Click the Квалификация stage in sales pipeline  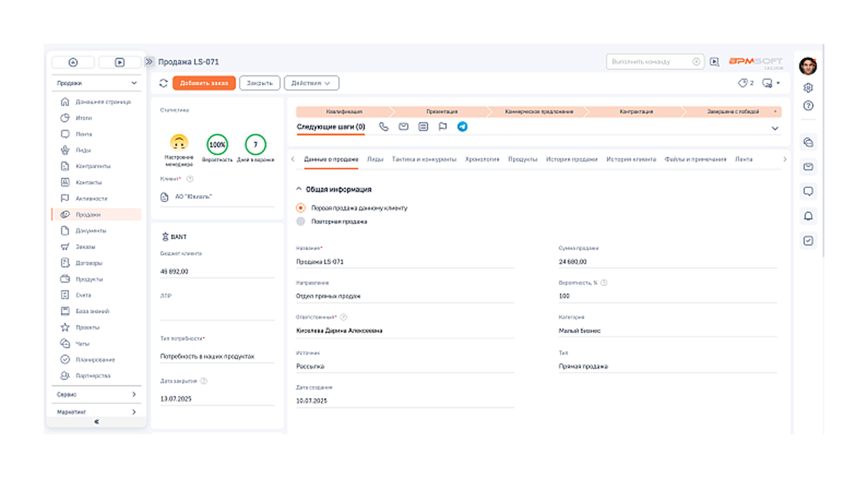click(344, 111)
